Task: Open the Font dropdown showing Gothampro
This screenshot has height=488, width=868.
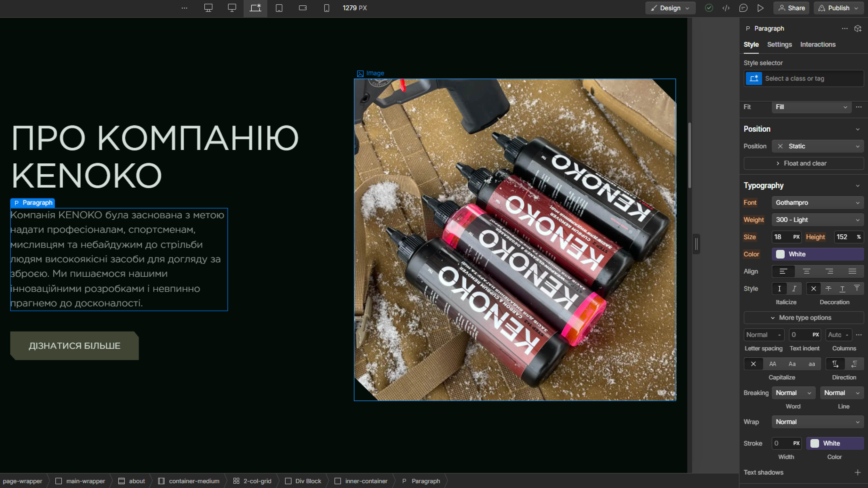Action: point(818,203)
